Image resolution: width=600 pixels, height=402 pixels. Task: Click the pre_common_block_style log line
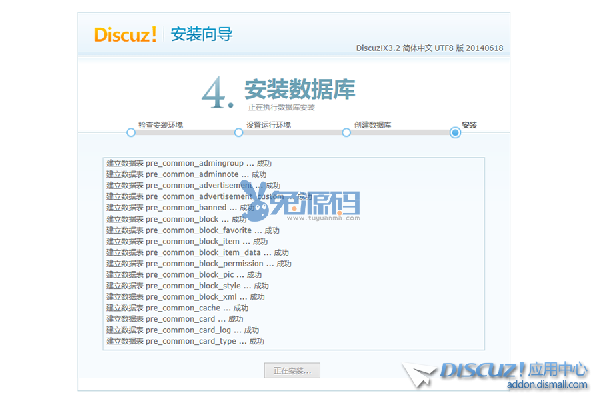[x=187, y=286]
